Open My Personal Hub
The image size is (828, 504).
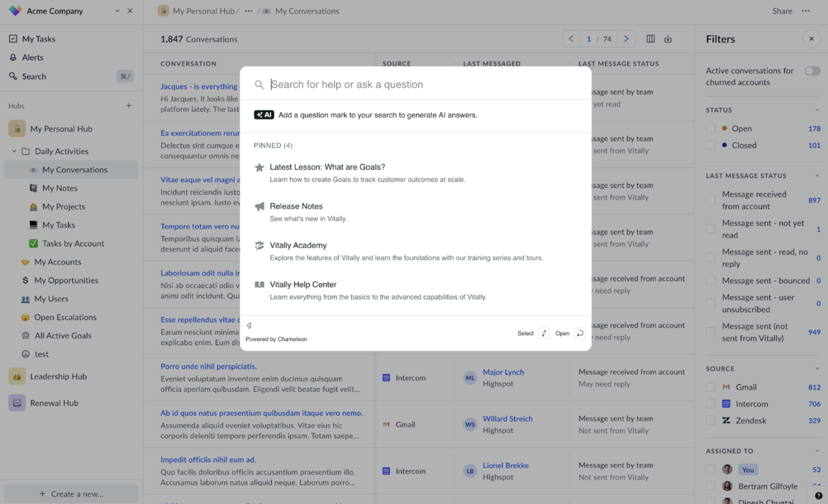[x=61, y=129]
